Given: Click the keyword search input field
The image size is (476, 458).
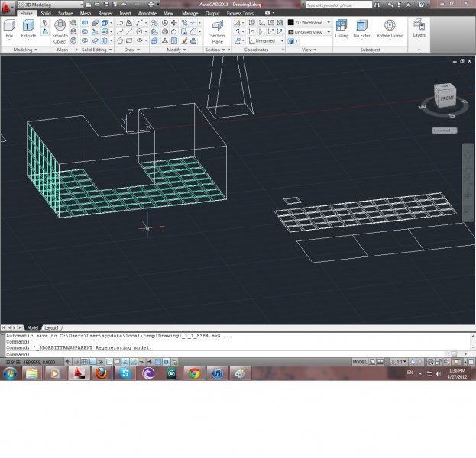Looking at the screenshot, I should click(x=336, y=5).
